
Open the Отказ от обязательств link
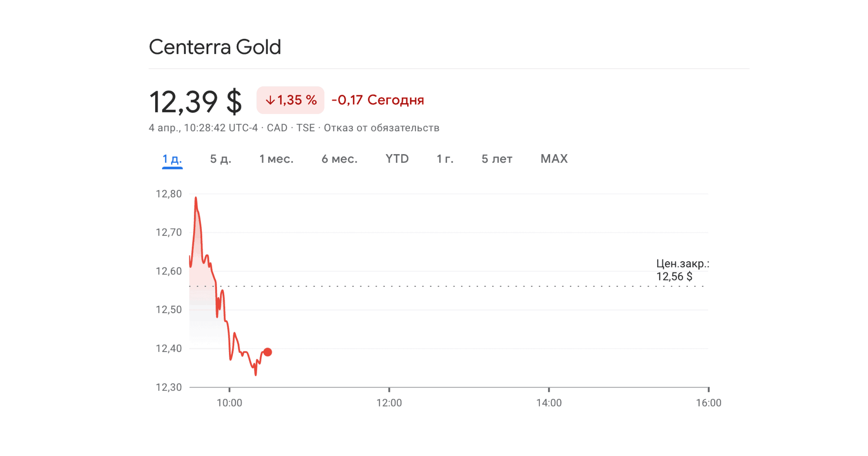point(381,128)
